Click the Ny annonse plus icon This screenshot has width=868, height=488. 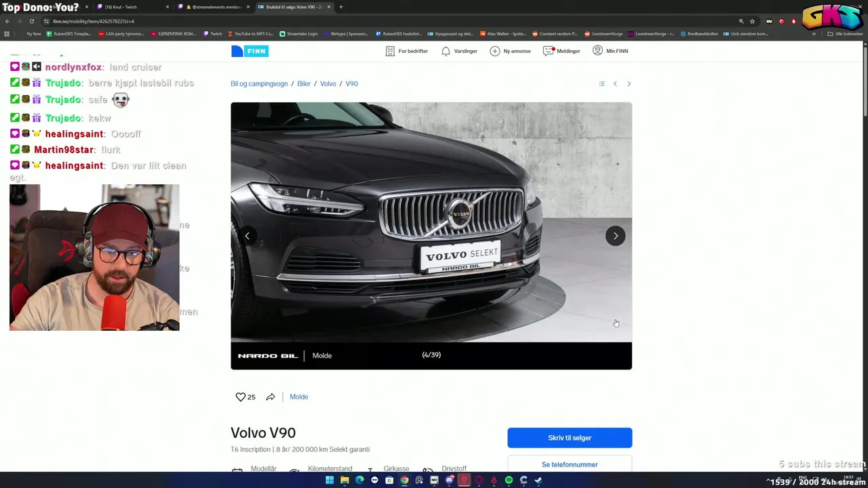click(494, 51)
